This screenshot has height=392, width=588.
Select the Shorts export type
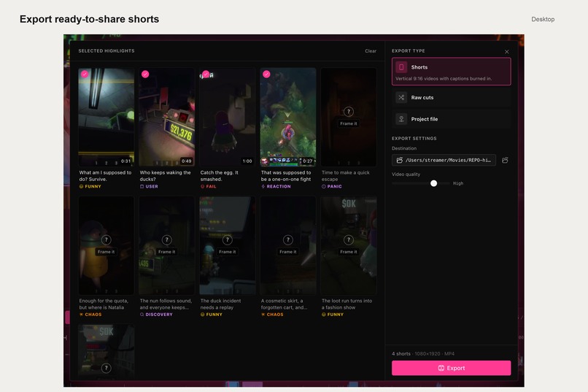pyautogui.click(x=451, y=72)
